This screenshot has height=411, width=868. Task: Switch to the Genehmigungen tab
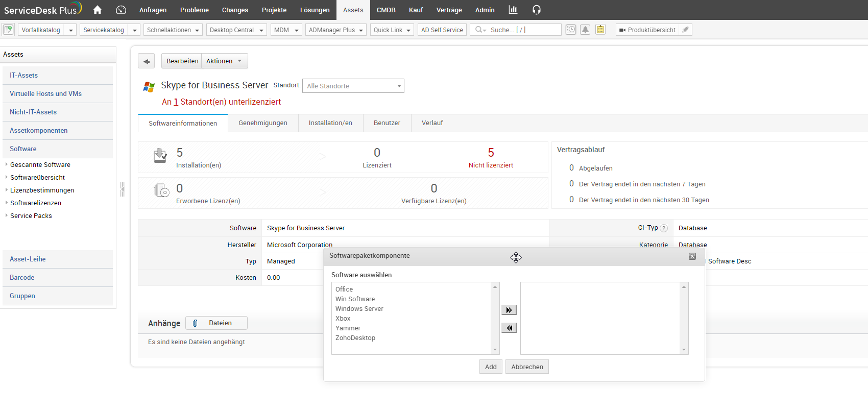tap(263, 123)
